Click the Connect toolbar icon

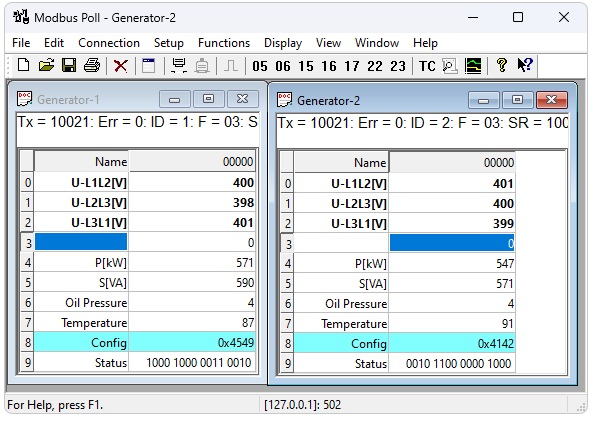pos(178,65)
